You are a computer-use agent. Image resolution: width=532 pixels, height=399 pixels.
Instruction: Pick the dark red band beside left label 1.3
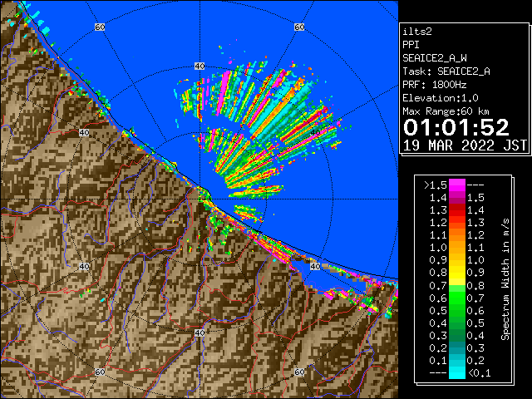coord(457,210)
